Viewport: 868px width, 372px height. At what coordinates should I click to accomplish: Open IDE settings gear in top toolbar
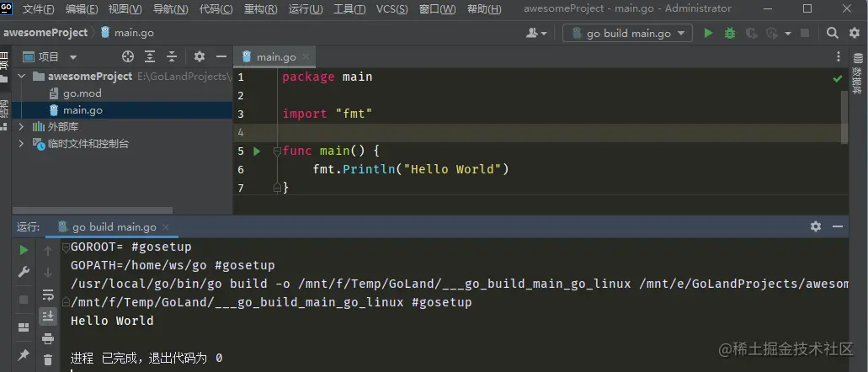tap(855, 33)
